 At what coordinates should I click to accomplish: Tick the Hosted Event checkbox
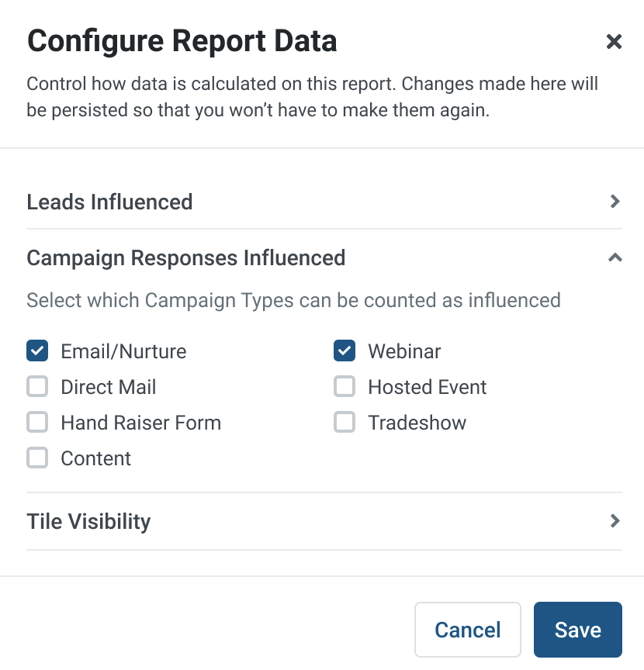click(345, 387)
